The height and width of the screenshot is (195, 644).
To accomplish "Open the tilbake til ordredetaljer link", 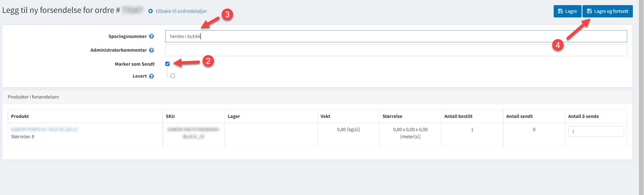I will point(181,11).
